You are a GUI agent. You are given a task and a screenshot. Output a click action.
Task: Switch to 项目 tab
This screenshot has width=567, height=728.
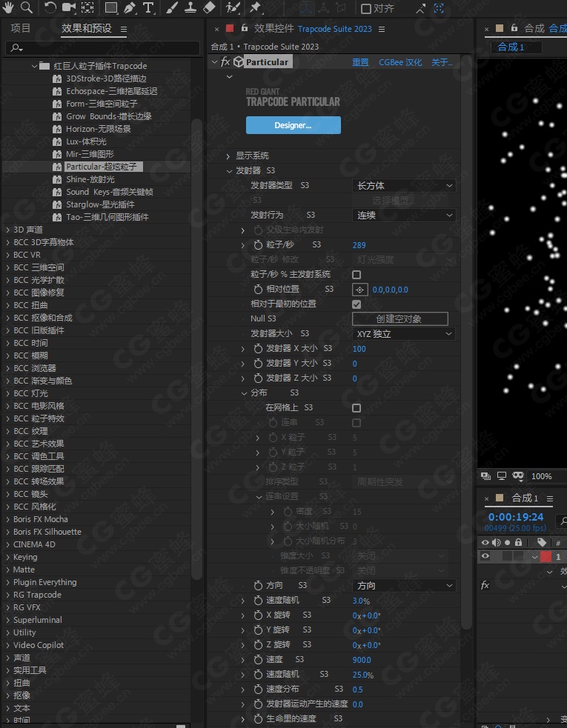[x=21, y=28]
